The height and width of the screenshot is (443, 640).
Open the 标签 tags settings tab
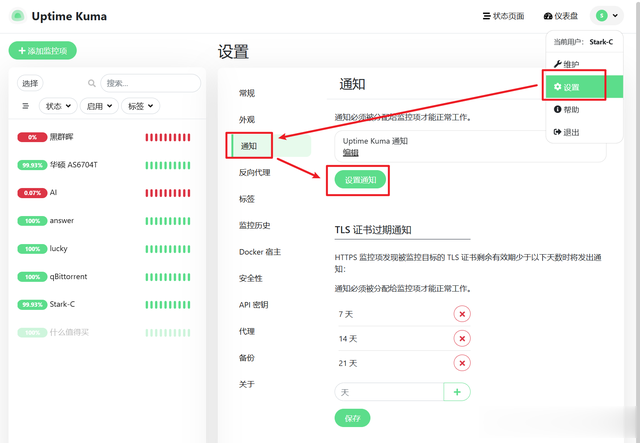coord(247,199)
